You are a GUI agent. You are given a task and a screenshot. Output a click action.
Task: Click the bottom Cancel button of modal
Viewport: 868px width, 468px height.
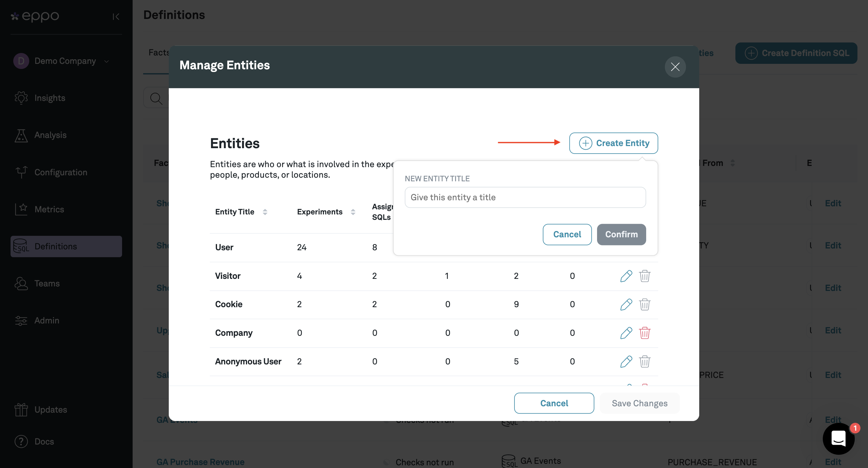554,403
